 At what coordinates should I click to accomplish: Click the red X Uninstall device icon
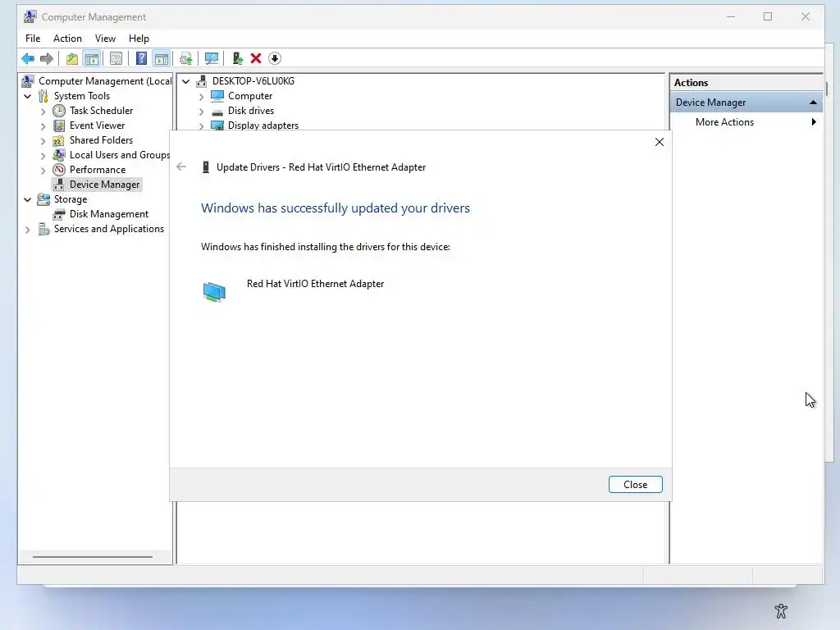point(256,58)
